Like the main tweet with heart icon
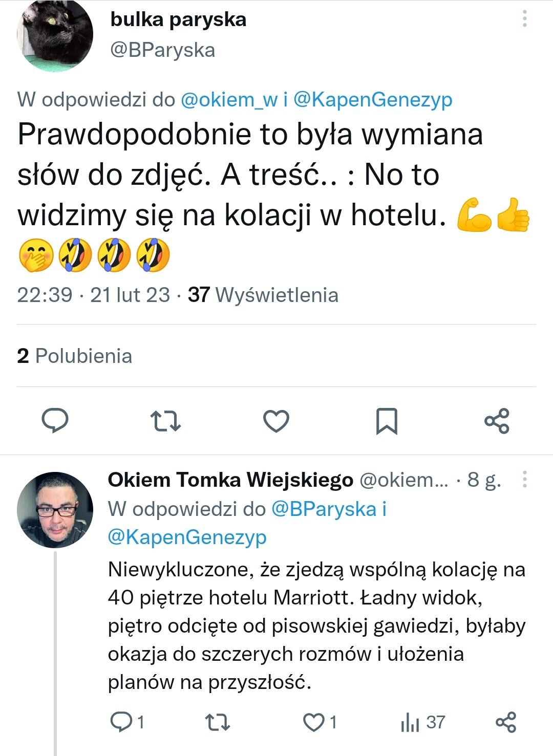This screenshot has height=756, width=553. (x=276, y=421)
